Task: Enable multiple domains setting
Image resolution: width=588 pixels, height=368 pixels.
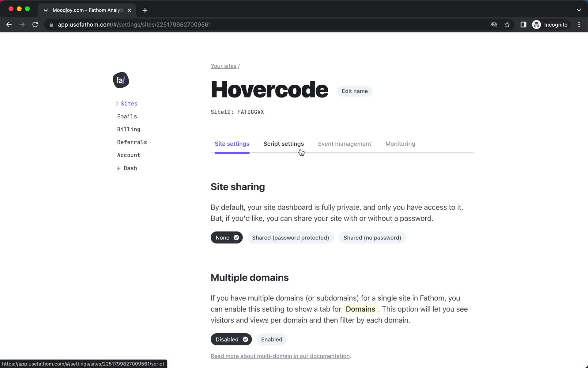Action: pos(271,339)
